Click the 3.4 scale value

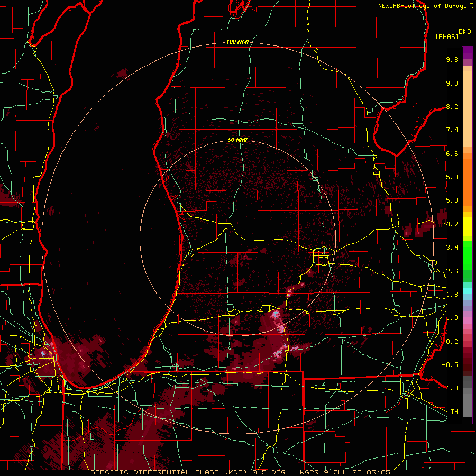(452, 248)
